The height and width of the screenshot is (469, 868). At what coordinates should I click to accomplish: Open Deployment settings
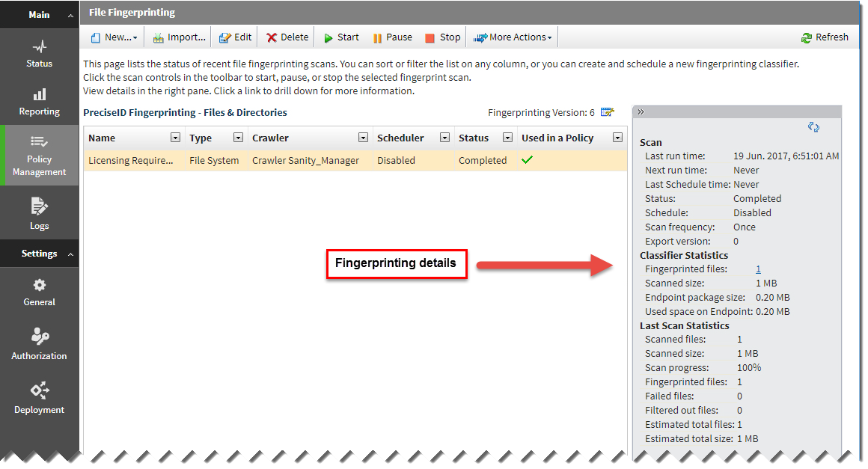[x=40, y=397]
